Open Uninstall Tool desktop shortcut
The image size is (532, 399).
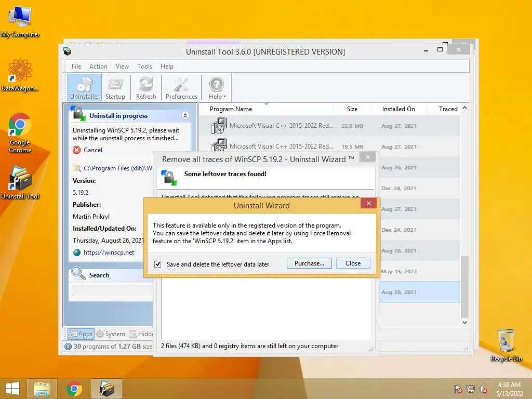coord(20,182)
